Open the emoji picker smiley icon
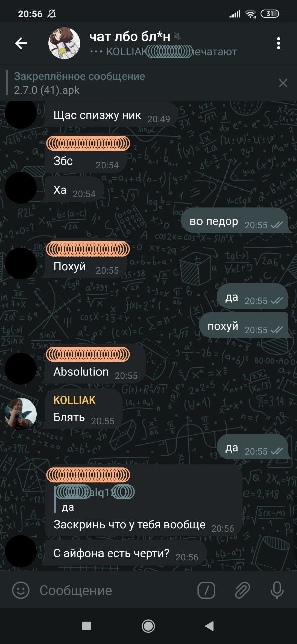The height and width of the screenshot is (644, 297). click(x=21, y=590)
